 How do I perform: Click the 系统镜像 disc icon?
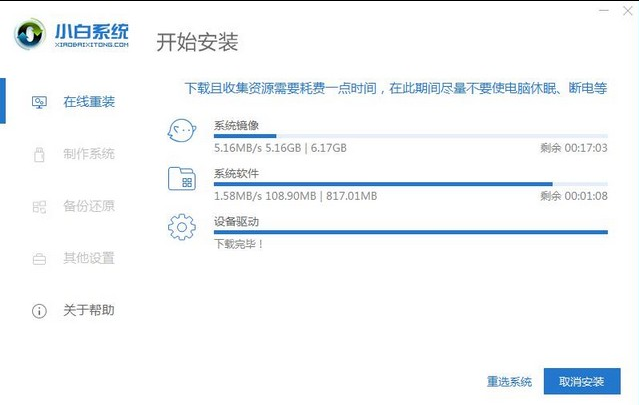tap(182, 131)
